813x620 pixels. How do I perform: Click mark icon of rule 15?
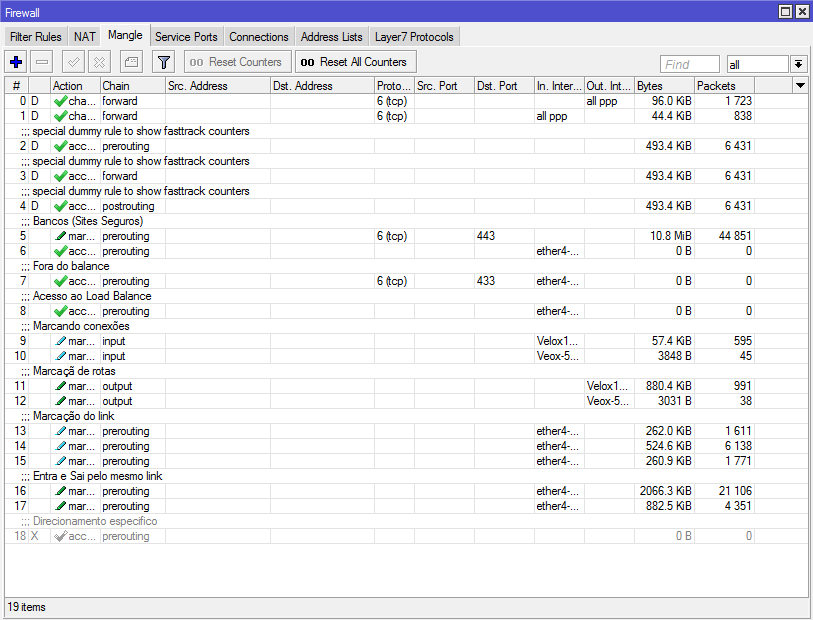(60, 461)
